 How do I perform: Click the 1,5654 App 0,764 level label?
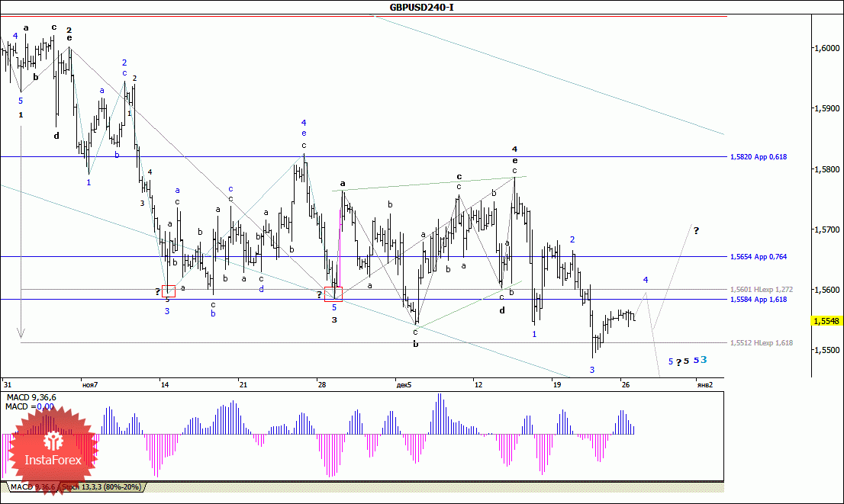(x=759, y=256)
